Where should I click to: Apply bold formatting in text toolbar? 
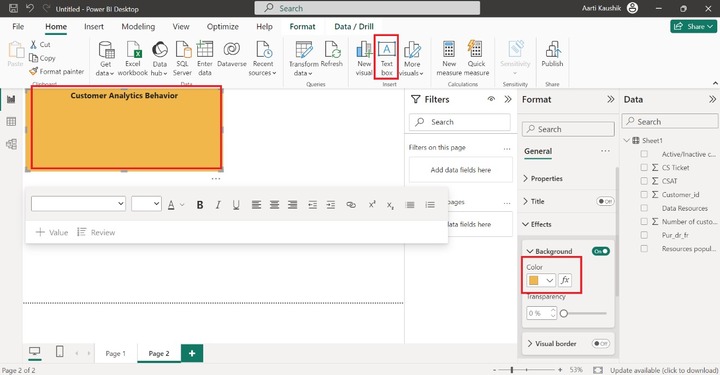click(200, 205)
